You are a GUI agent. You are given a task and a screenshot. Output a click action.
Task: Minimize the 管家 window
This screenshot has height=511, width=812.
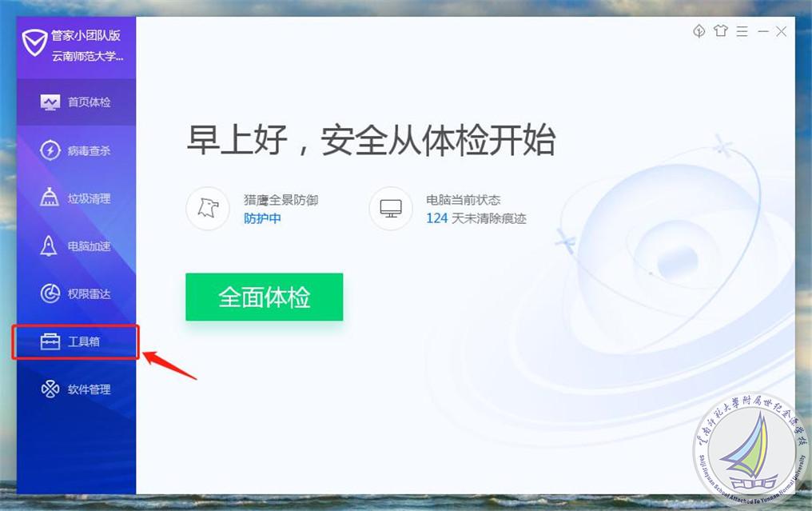[x=762, y=32]
